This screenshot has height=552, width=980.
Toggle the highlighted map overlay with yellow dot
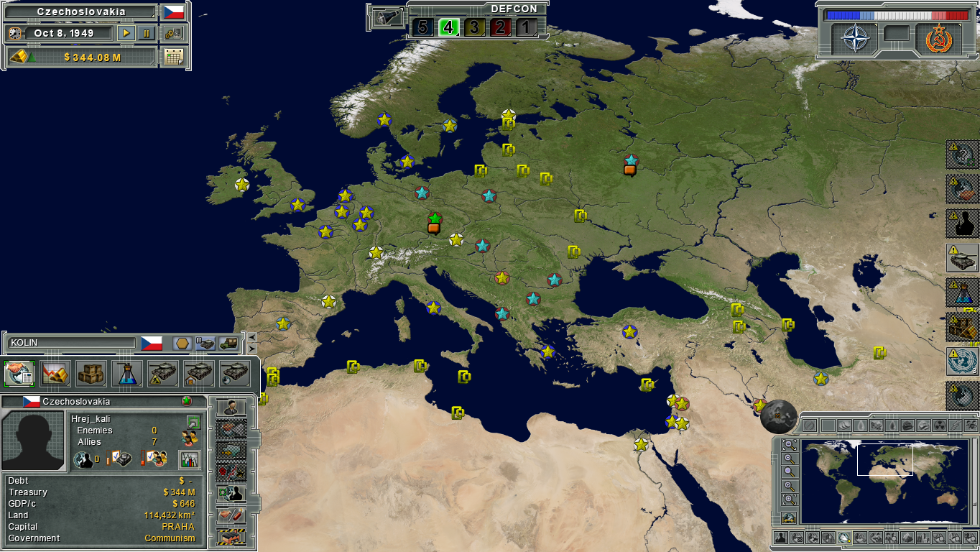tap(843, 537)
